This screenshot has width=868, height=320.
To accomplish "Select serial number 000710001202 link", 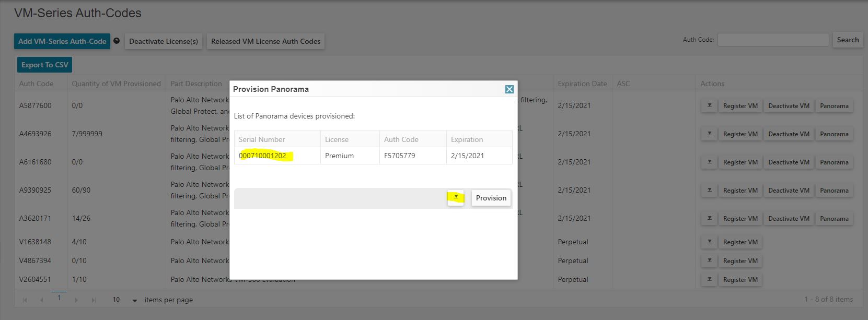I will pos(262,156).
